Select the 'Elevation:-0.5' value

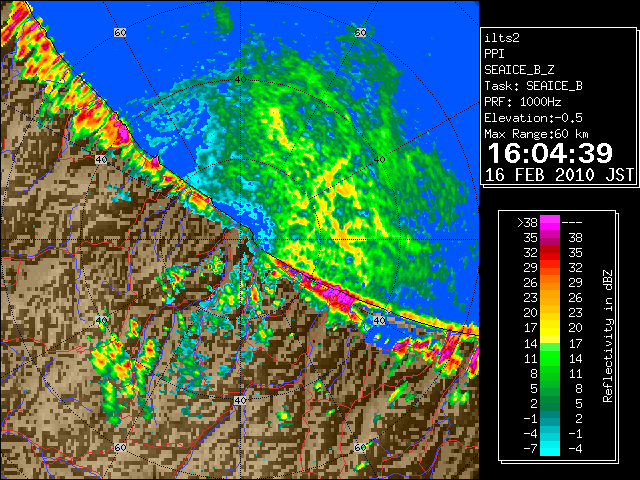point(533,118)
